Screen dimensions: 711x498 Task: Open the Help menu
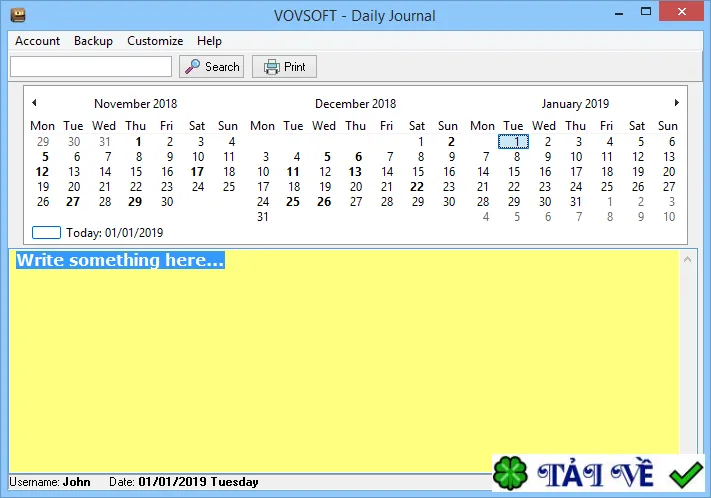pyautogui.click(x=209, y=41)
